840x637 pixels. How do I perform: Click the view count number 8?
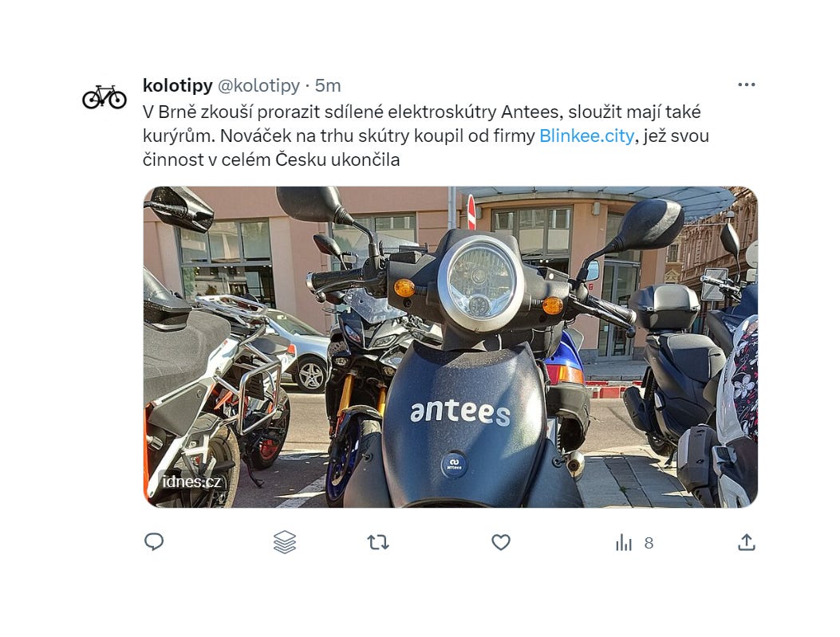point(649,543)
